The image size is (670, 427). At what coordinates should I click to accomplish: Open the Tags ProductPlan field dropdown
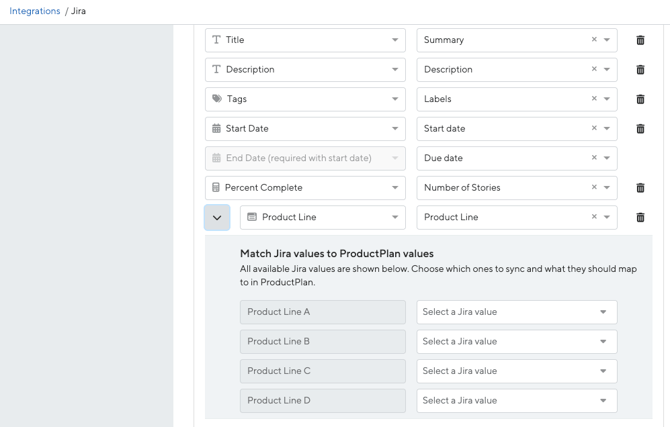point(305,99)
